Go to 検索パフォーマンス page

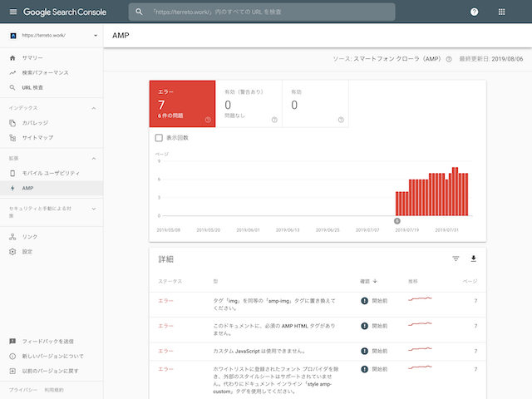click(x=45, y=72)
